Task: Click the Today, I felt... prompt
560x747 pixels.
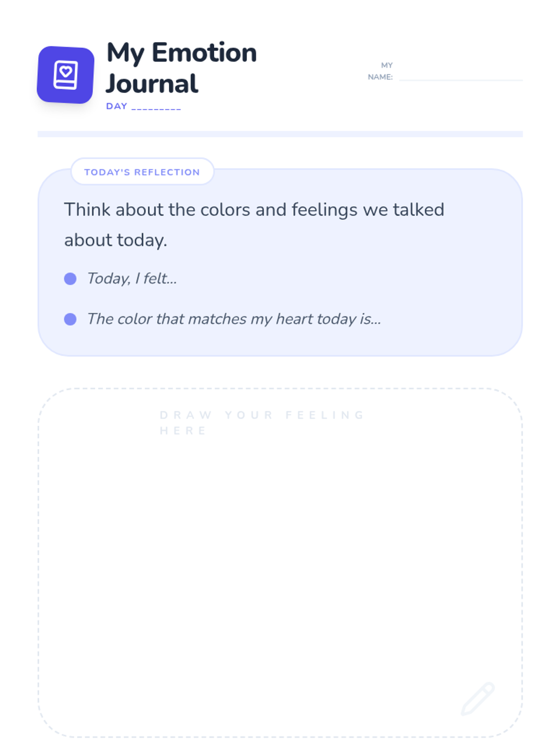Action: pos(132,279)
